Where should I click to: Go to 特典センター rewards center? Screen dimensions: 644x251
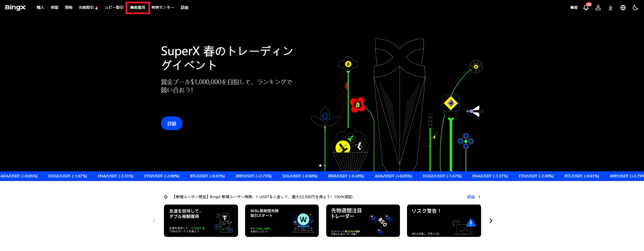click(163, 7)
